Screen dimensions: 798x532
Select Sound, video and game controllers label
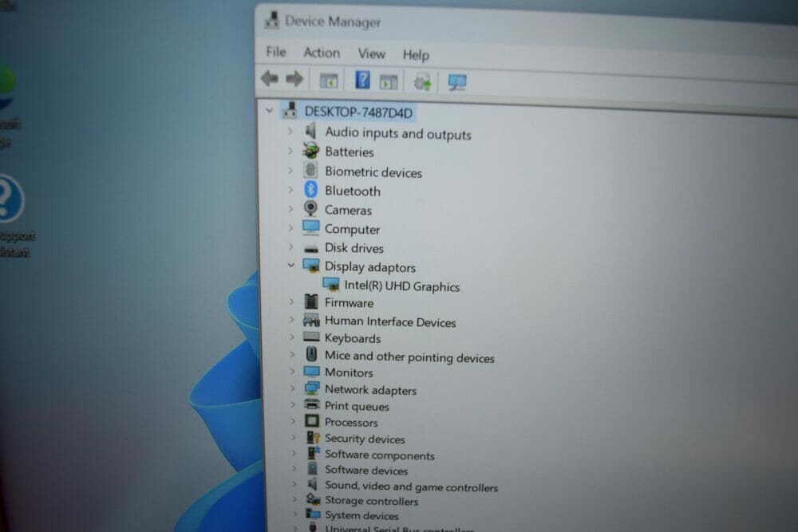point(411,487)
